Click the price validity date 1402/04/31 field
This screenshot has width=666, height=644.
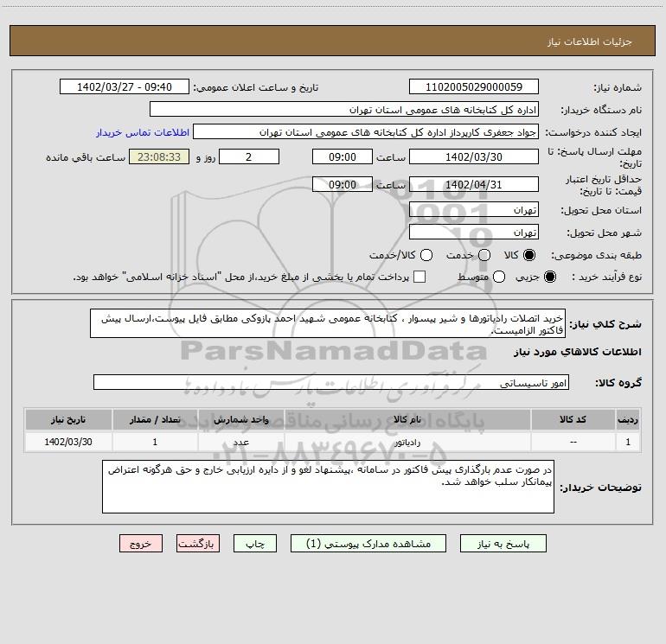pos(474,184)
